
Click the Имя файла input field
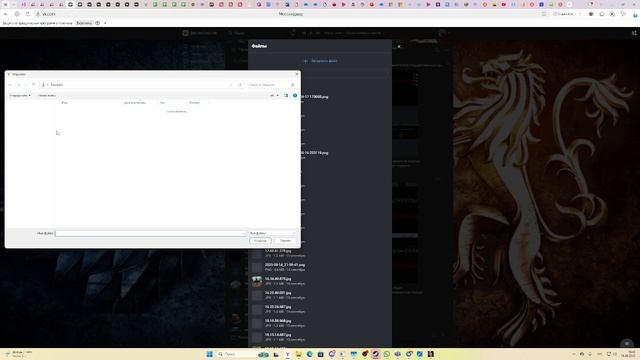coord(151,233)
